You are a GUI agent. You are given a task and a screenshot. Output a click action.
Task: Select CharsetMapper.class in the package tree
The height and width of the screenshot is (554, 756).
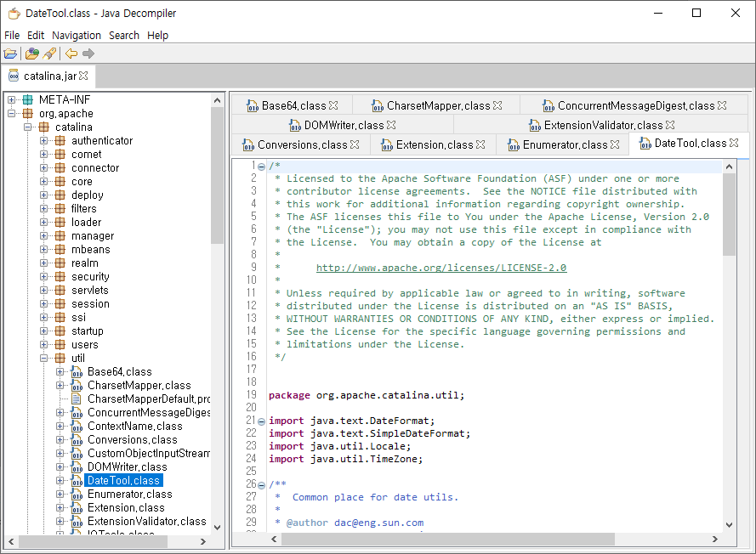click(139, 385)
